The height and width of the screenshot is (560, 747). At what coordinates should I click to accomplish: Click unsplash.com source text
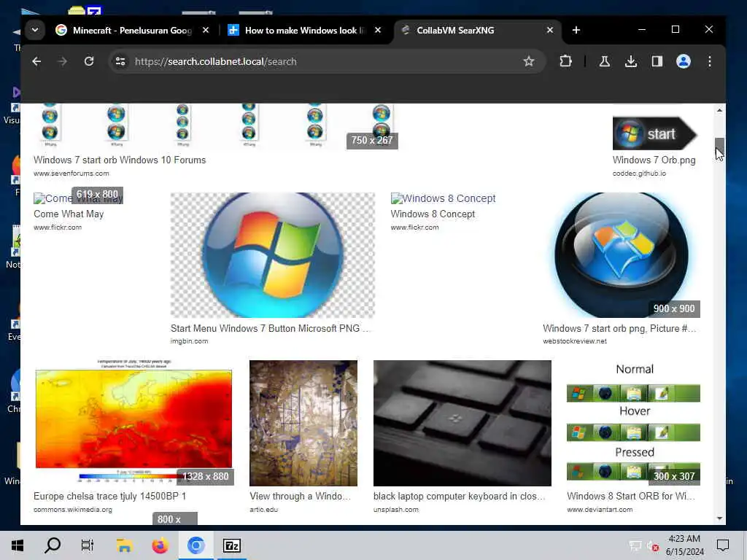(396, 510)
